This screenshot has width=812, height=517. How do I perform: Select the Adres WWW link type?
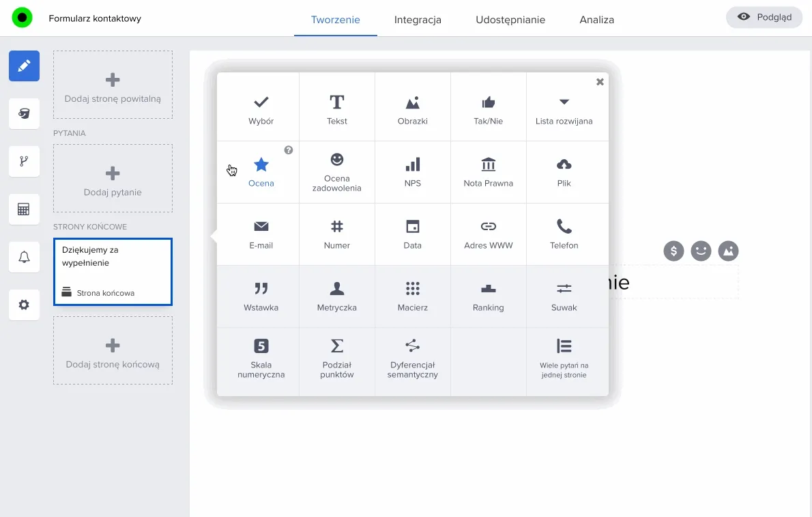tap(488, 234)
